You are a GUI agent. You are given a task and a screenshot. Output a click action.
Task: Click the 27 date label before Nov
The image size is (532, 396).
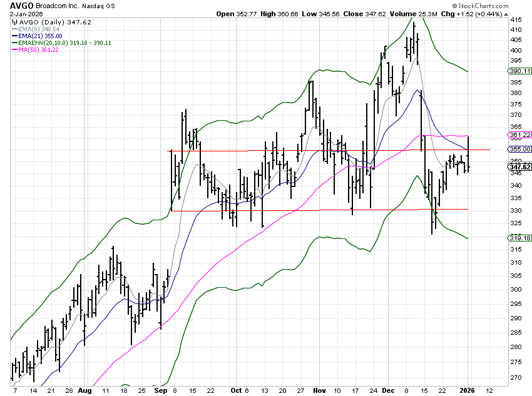(x=300, y=390)
